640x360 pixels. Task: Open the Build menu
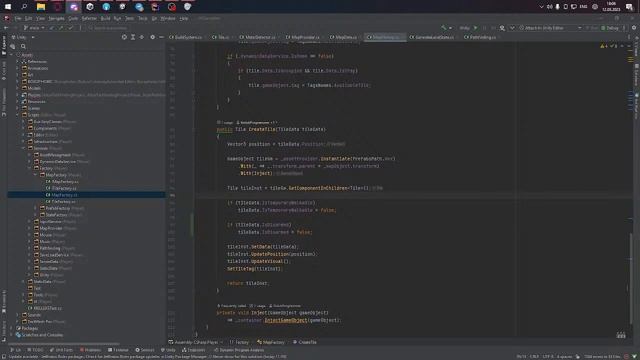pyautogui.click(x=105, y=18)
